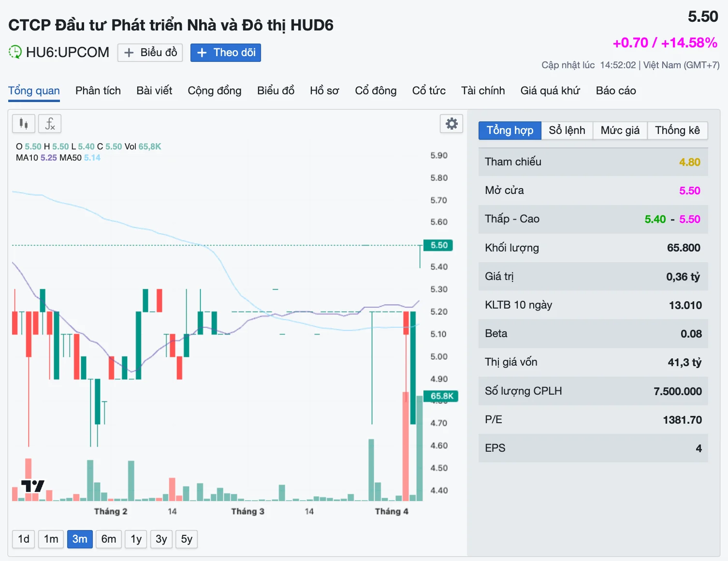
Task: Go to the Tài chính tab
Action: (x=482, y=91)
